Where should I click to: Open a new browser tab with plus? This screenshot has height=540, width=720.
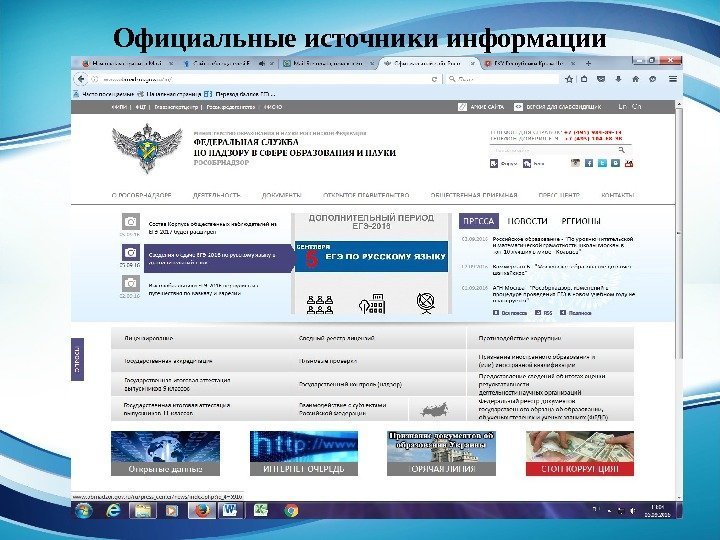[588, 63]
